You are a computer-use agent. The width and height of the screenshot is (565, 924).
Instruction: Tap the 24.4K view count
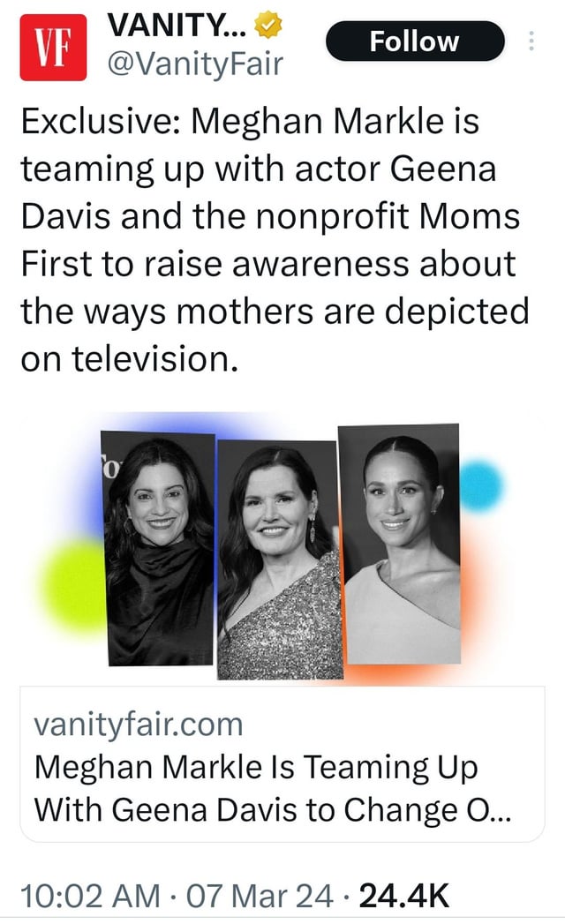tap(403, 898)
